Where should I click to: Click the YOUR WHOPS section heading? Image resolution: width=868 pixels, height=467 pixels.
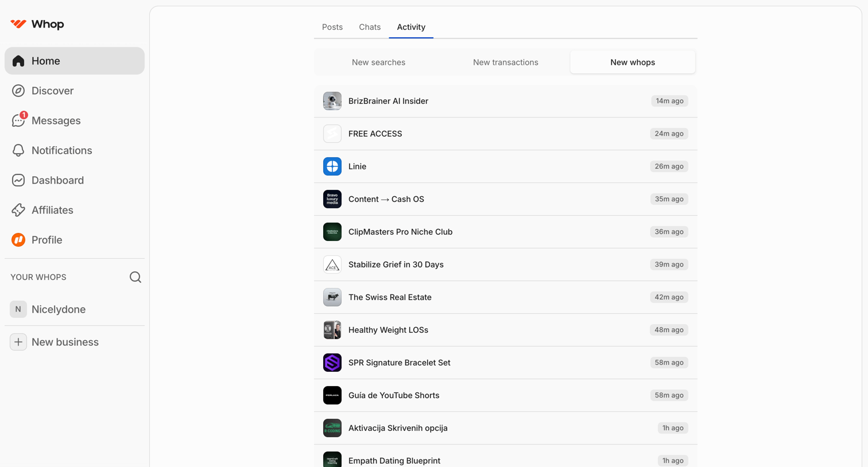(38, 277)
